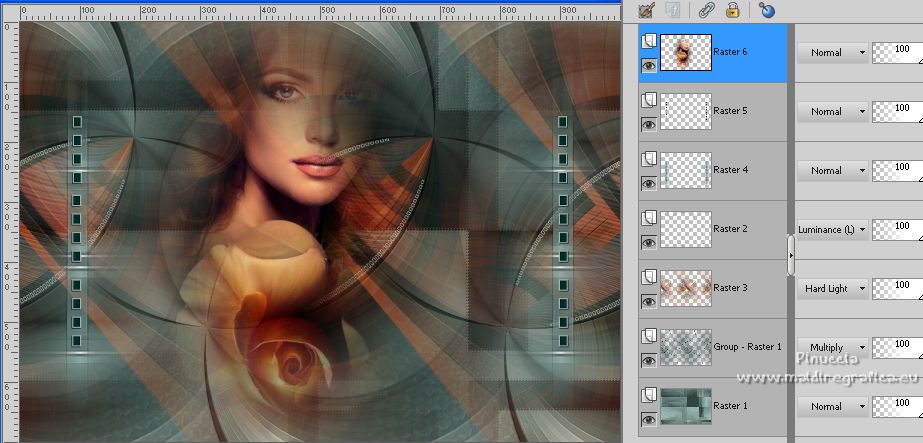This screenshot has height=443, width=923.
Task: Open the Hard Light blend mode dropdown
Action: 833,288
